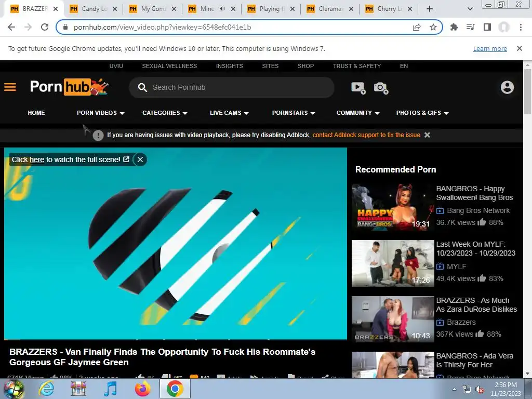Click the external link icon in the full scene banner
Image resolution: width=532 pixels, height=399 pixels.
click(126, 159)
